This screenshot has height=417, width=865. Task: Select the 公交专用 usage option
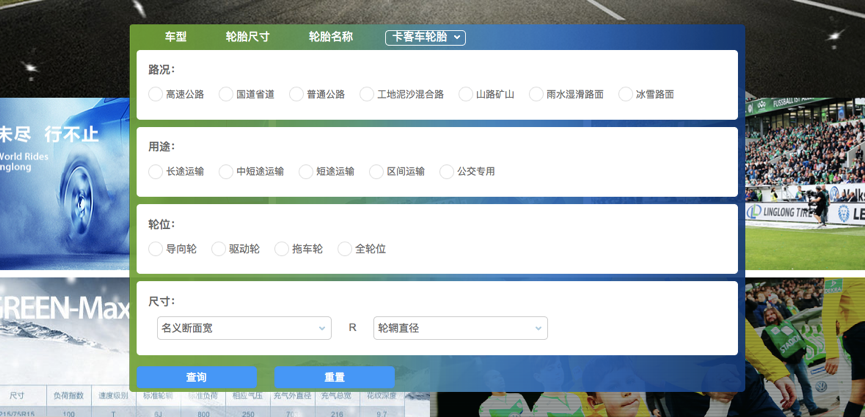(x=447, y=172)
